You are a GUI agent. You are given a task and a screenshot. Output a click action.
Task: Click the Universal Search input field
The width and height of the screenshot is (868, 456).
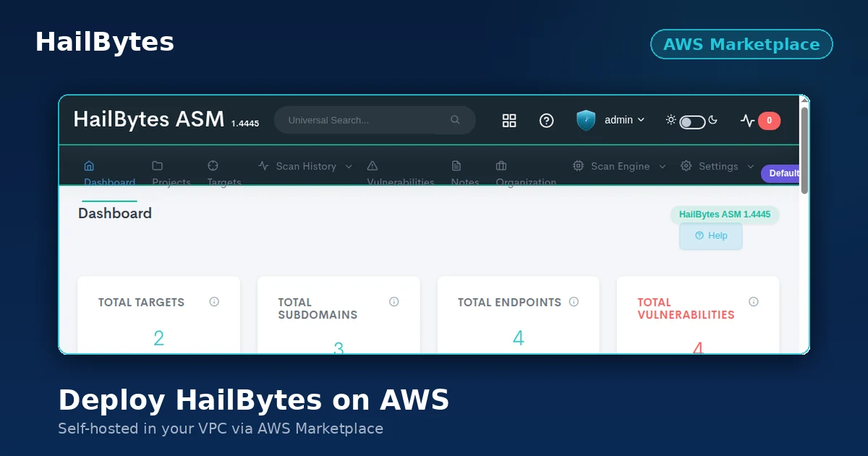click(374, 120)
